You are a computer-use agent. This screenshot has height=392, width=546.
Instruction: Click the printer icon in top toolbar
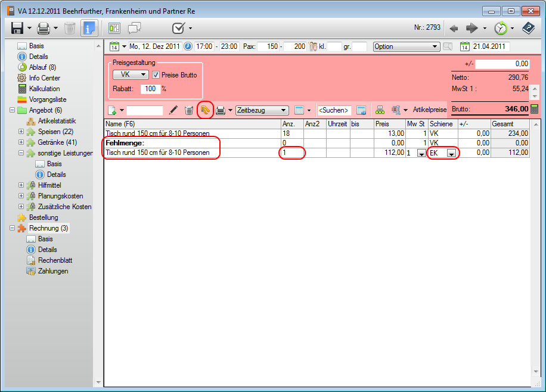point(43,28)
